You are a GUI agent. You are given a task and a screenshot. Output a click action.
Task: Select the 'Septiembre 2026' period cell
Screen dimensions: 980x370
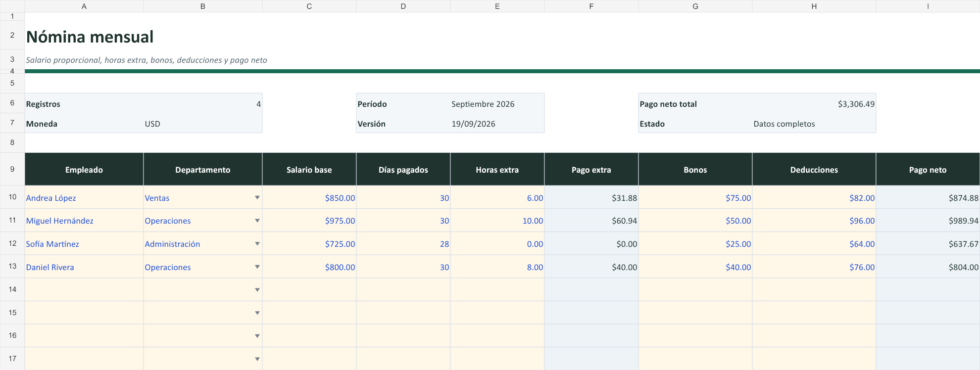click(x=497, y=103)
